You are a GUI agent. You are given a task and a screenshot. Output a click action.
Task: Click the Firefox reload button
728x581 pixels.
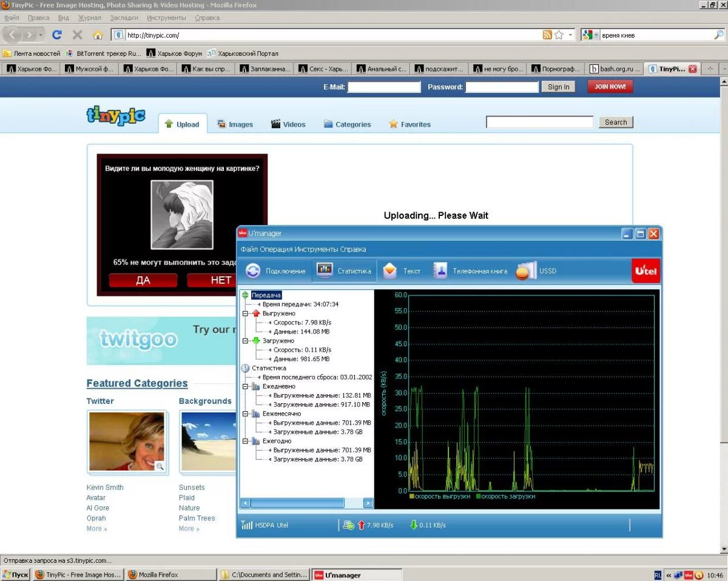click(57, 35)
